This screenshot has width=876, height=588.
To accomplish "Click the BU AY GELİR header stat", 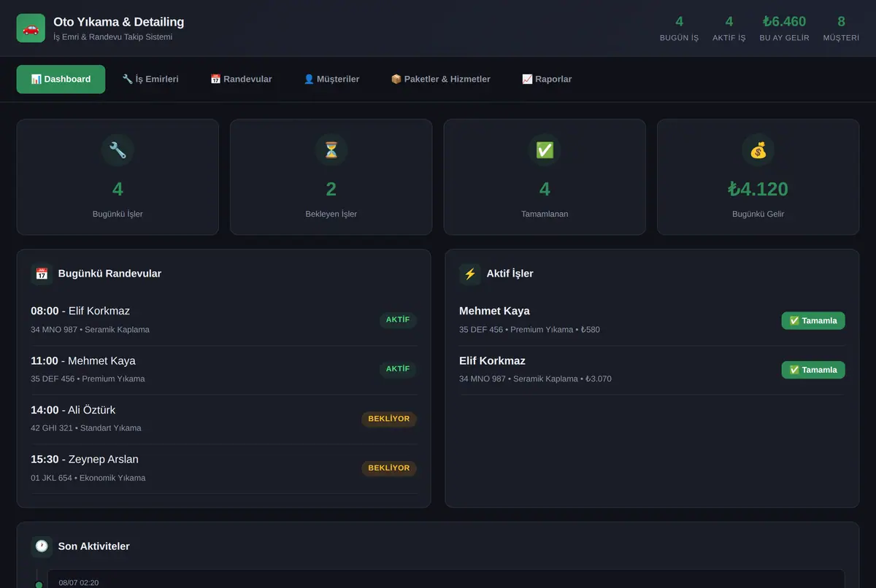I will (x=784, y=28).
